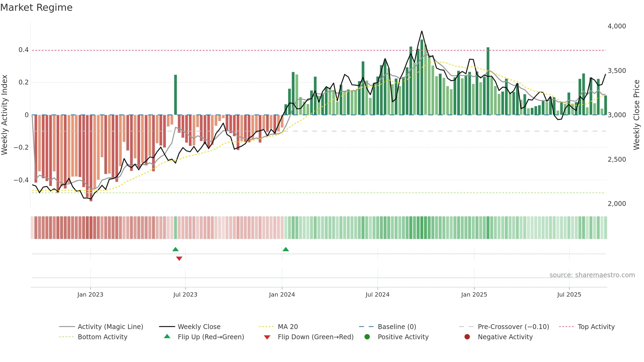Screen dimensions: 644x362
Task: Click the 3,500 price axis tick
Action: pos(617,71)
